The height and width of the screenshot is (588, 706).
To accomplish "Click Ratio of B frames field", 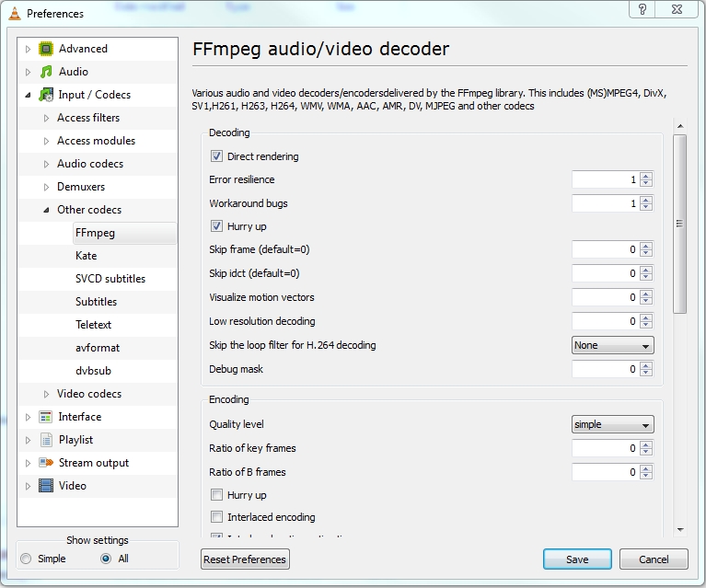I will click(x=606, y=472).
